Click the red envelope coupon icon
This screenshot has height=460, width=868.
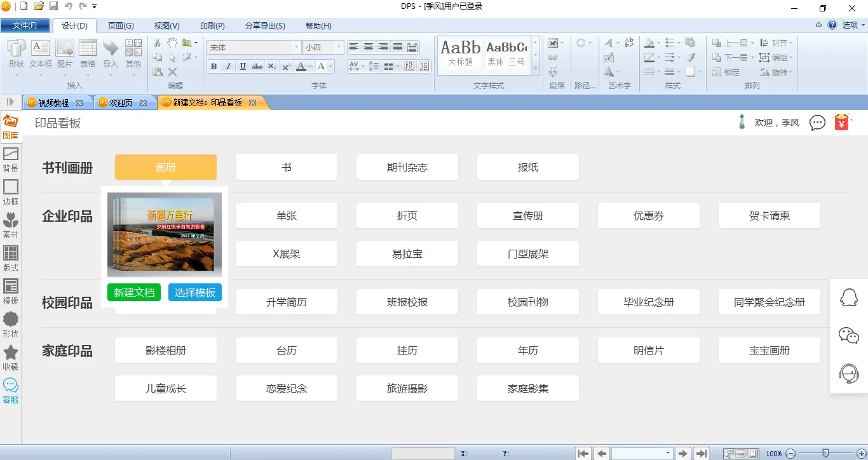[842, 122]
